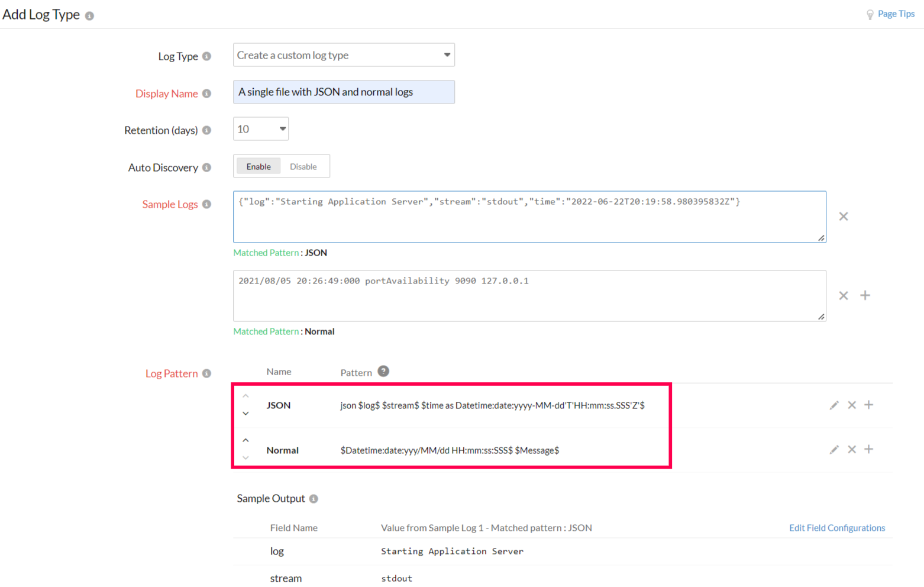Remove the first JSON sample log
Image resolution: width=924 pixels, height=587 pixels.
pyautogui.click(x=844, y=217)
